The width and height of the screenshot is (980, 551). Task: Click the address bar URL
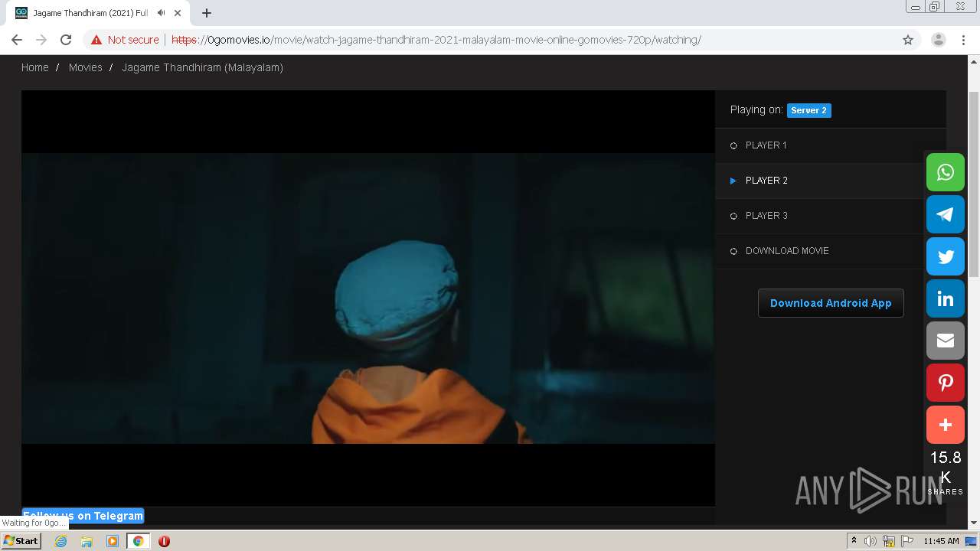pos(436,40)
